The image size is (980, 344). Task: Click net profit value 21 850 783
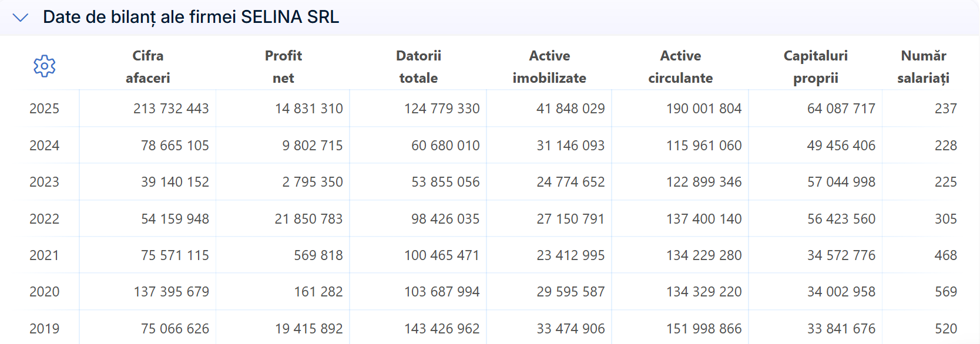pos(309,219)
